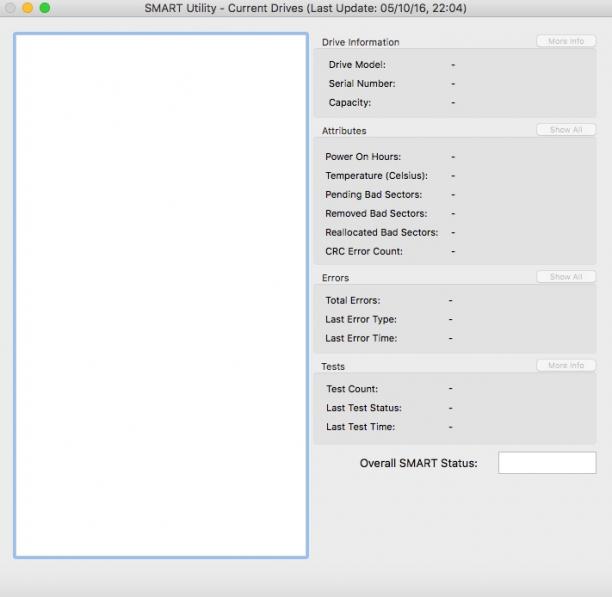612x597 pixels.
Task: Click the Removed Bad Sectors label
Action: (x=376, y=213)
